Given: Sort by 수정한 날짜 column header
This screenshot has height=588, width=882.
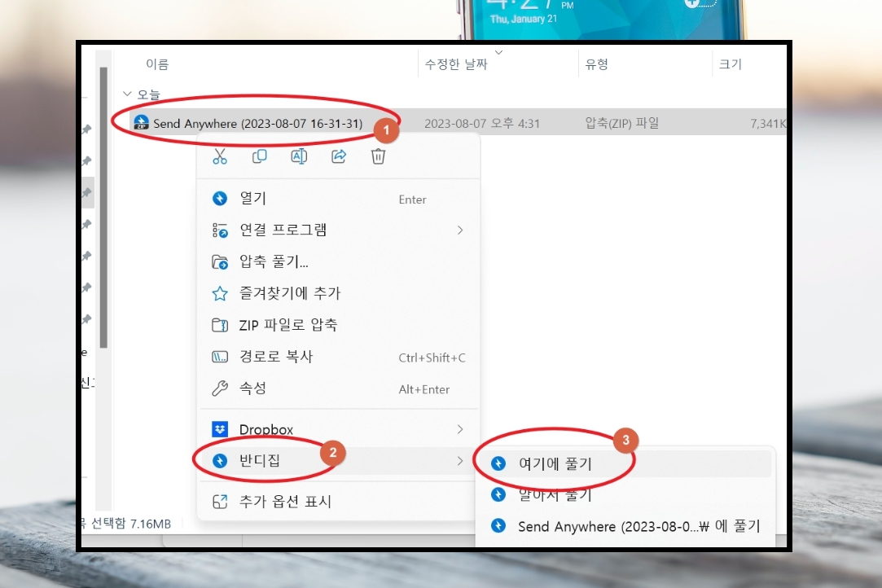Looking at the screenshot, I should click(x=456, y=64).
